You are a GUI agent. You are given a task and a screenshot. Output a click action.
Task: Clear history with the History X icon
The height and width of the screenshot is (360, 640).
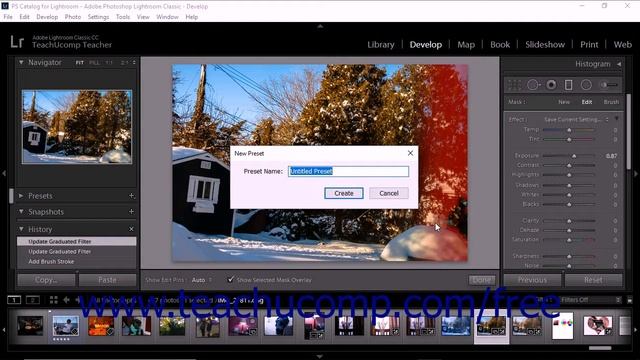[x=131, y=229]
